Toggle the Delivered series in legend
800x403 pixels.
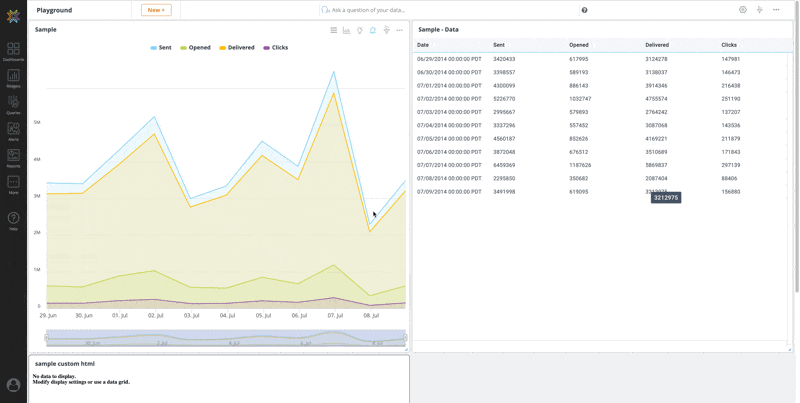[x=236, y=47]
